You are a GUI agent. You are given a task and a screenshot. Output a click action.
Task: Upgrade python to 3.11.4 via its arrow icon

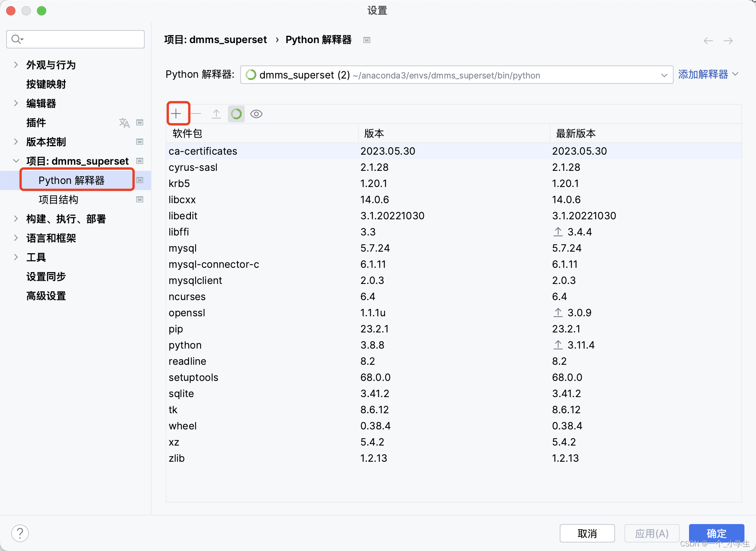[558, 345]
